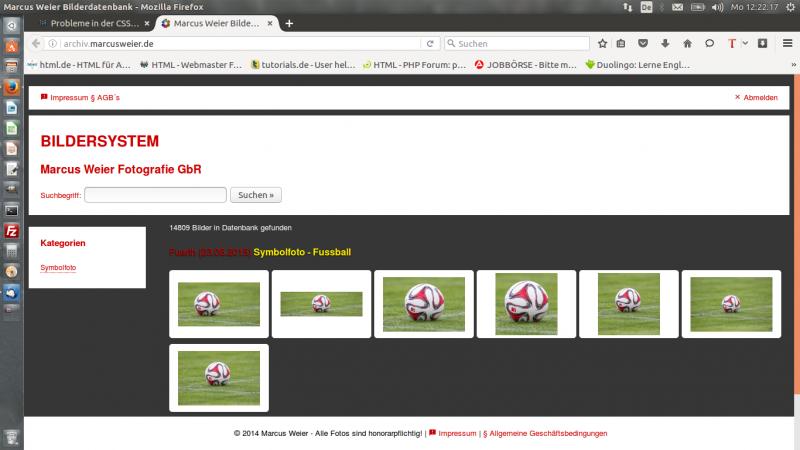This screenshot has width=800, height=450.
Task: Open the Firefox hamburger menu
Action: pos(787,44)
